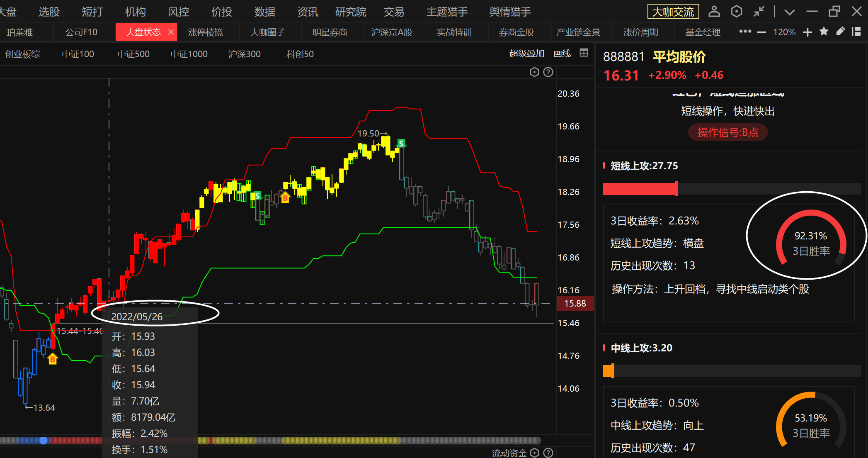Switch to the 涨停棱镜 tab

(x=205, y=32)
